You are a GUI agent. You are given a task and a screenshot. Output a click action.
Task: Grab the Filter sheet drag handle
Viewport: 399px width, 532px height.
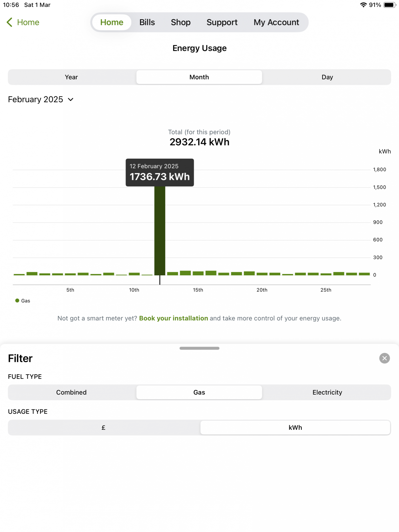199,348
